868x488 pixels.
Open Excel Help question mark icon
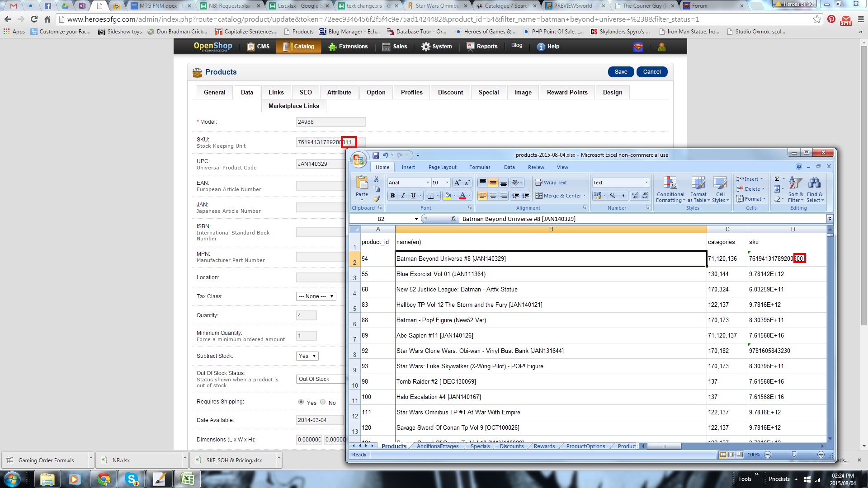[798, 167]
